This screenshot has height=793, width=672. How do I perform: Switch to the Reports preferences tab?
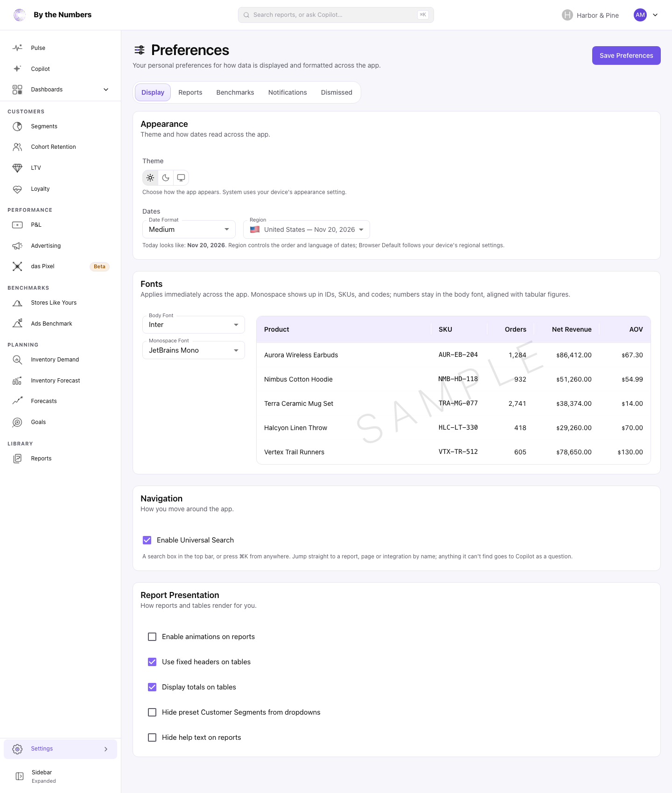click(x=190, y=92)
